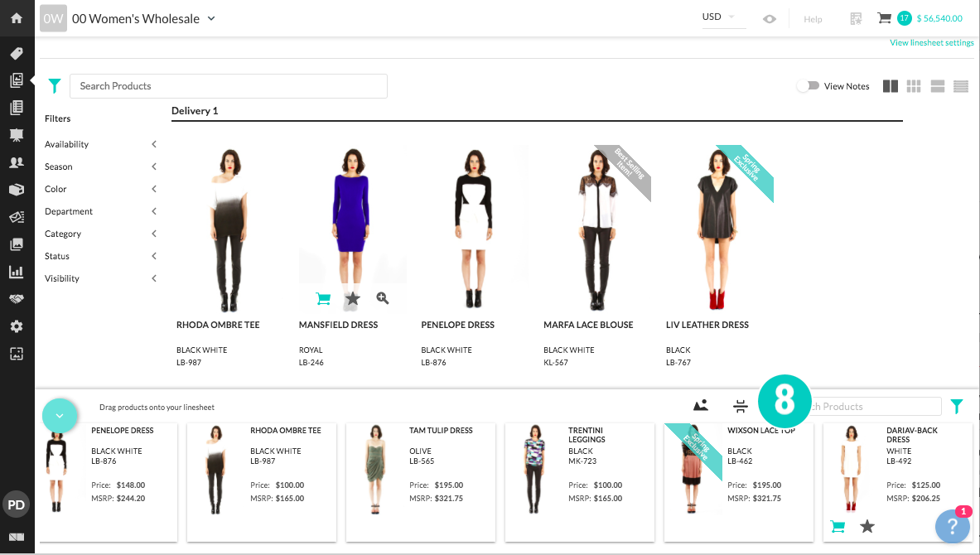Viewport: 980px width, 555px height.
Task: Open the 00 Women's Wholesale dropdown
Action: coord(144,19)
